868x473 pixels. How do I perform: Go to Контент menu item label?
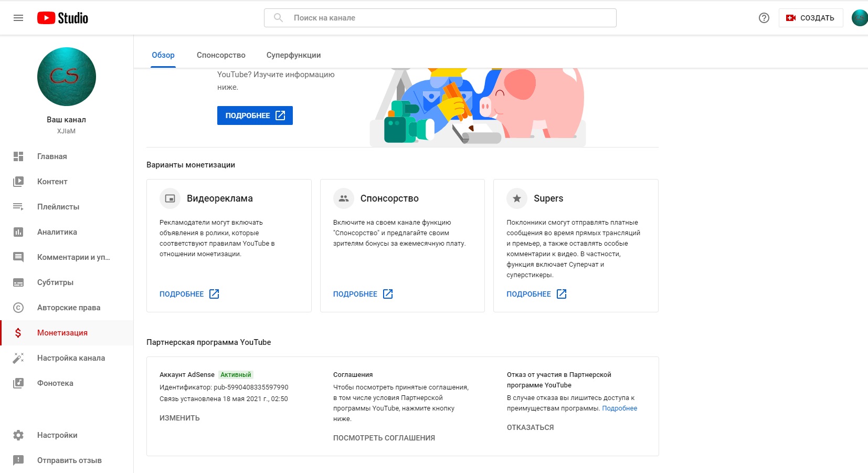coord(52,182)
